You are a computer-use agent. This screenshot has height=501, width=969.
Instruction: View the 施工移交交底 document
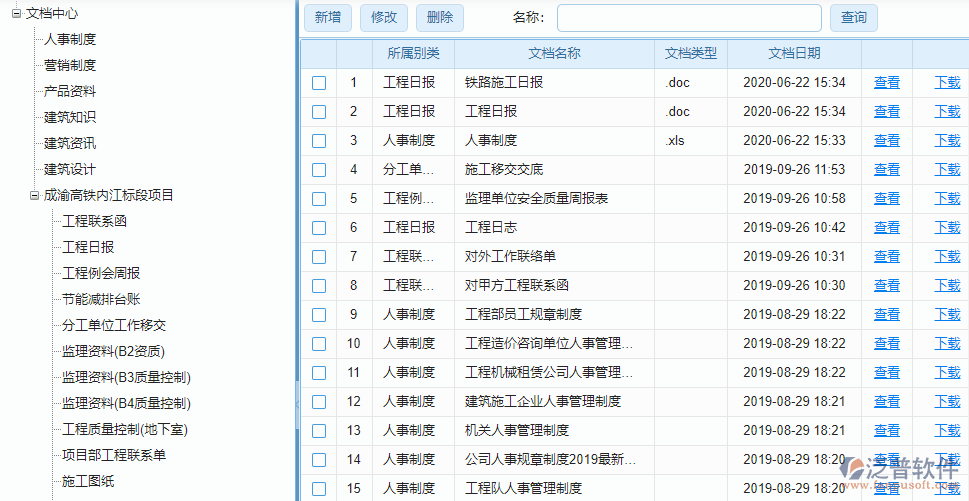pos(887,169)
